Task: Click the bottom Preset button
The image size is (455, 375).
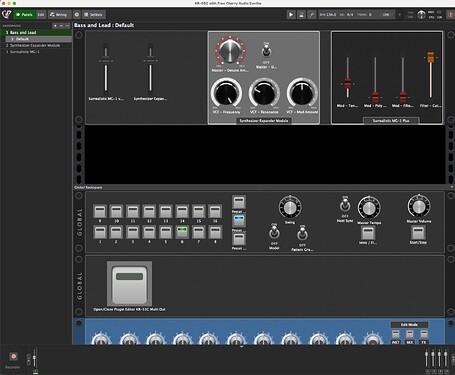Action: 239,239
